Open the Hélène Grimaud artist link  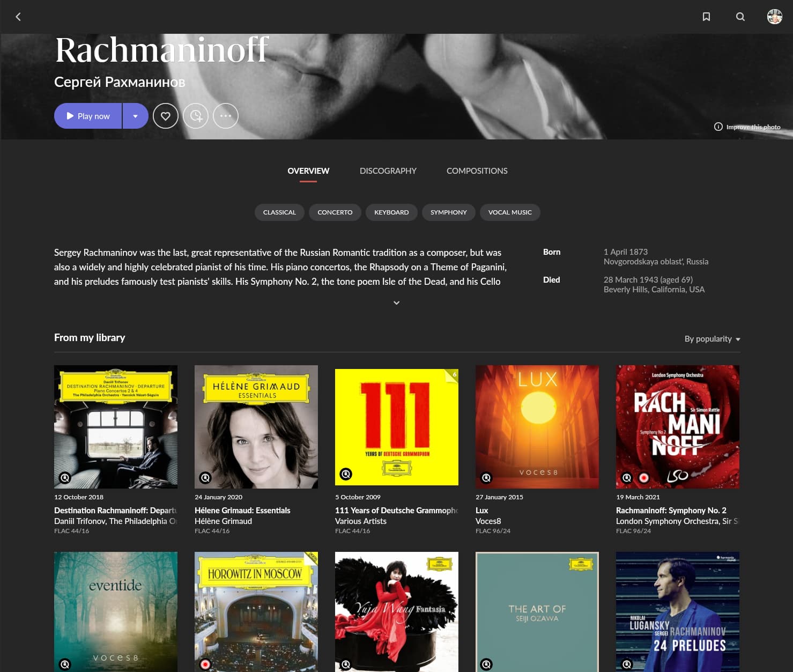(x=223, y=521)
